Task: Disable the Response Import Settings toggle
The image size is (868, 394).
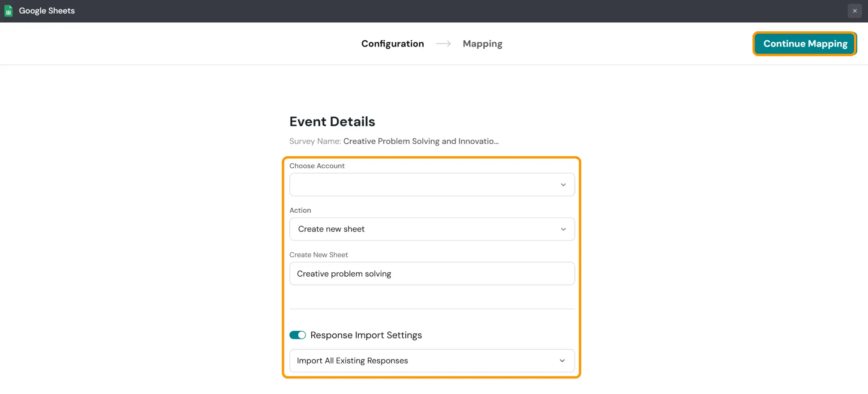Action: click(297, 335)
